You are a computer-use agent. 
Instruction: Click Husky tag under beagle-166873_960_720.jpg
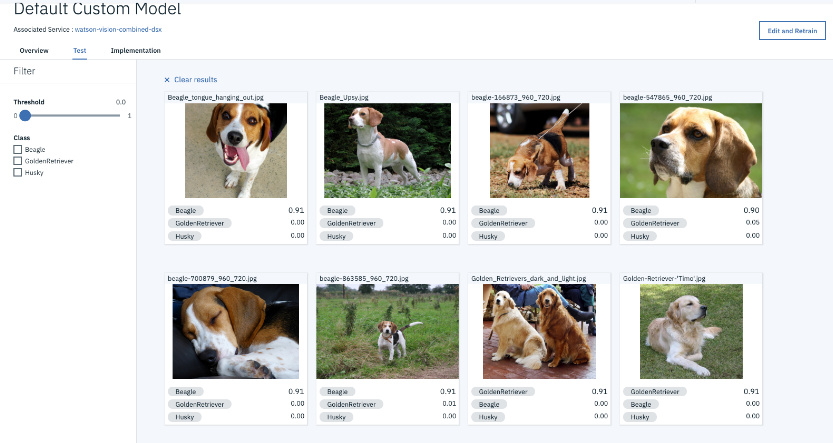tap(488, 236)
